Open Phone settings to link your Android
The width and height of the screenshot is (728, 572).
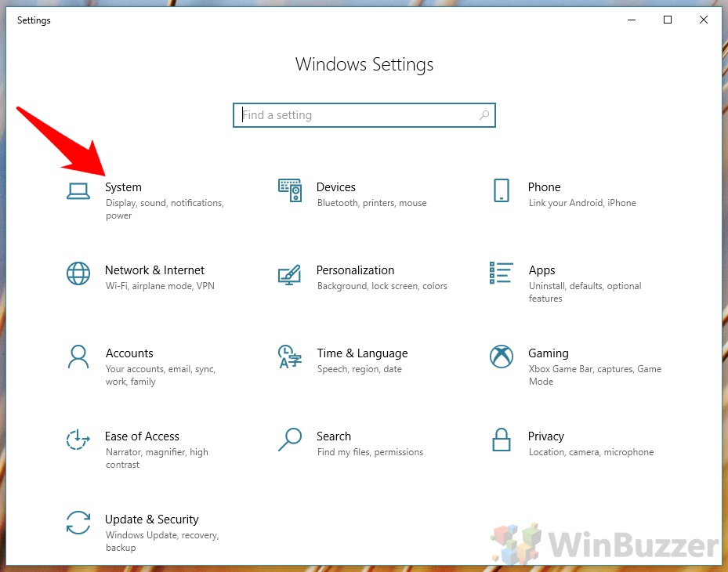(x=545, y=187)
